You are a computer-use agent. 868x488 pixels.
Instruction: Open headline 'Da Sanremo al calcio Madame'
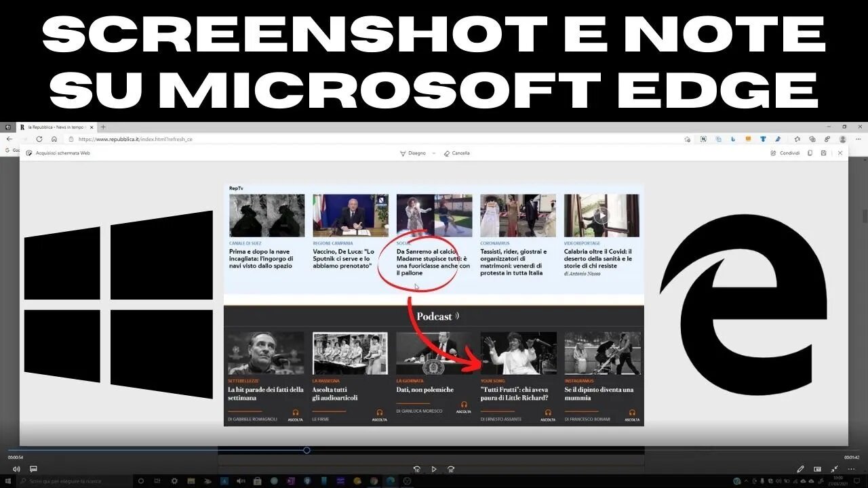[433, 262]
